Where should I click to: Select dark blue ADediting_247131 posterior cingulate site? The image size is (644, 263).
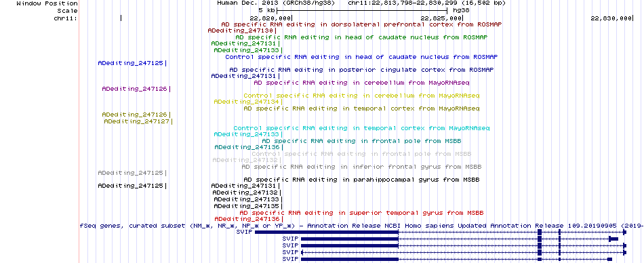(x=245, y=76)
